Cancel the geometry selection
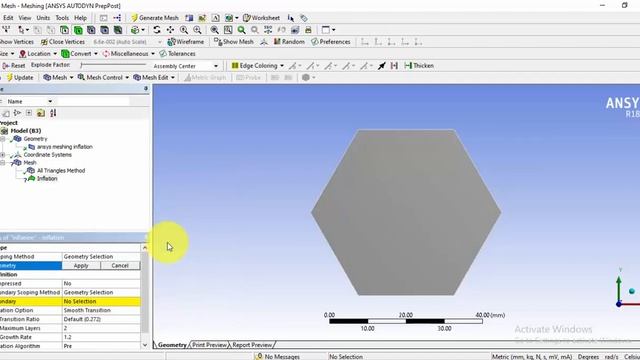The height and width of the screenshot is (360, 640). tap(120, 266)
